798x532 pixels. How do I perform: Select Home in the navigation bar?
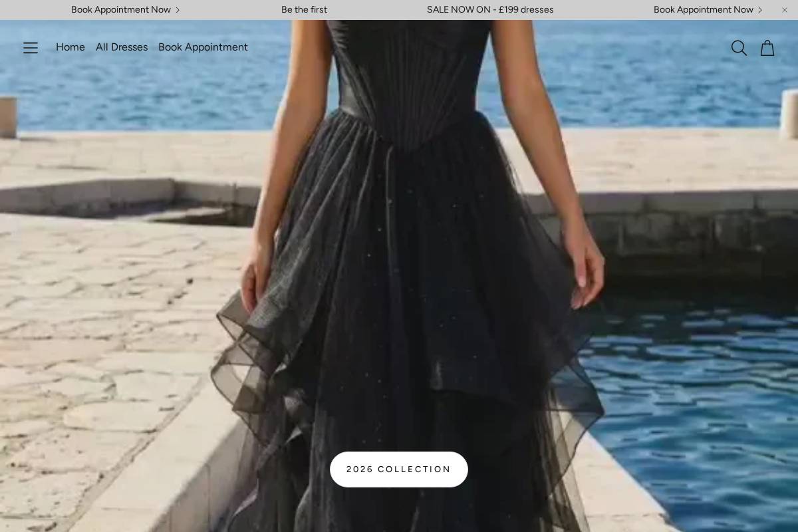70,47
